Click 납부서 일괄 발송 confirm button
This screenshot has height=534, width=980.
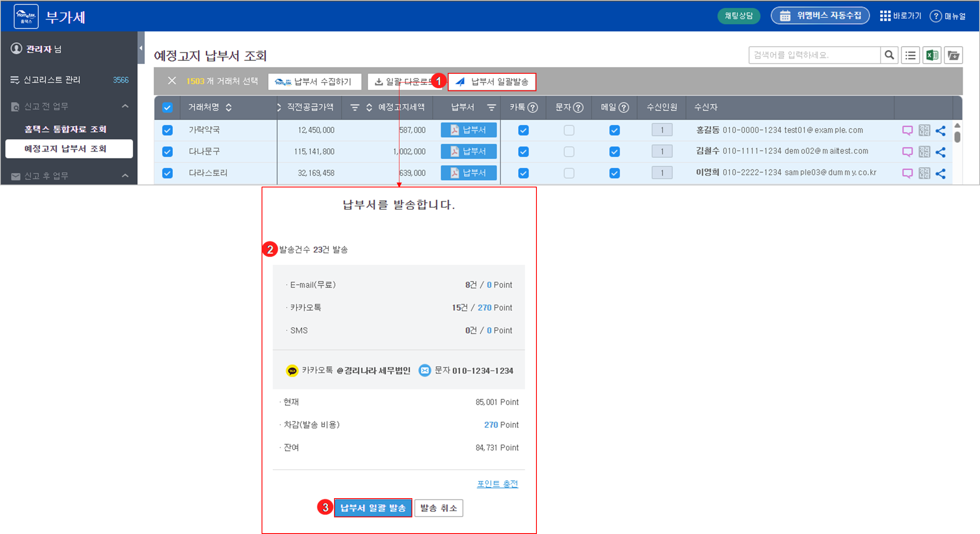[373, 508]
